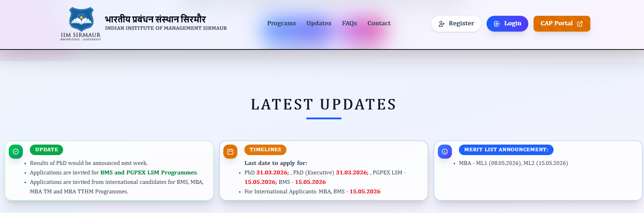Go to the Updates nav item
Screen dimensions: 644x213
click(x=319, y=23)
